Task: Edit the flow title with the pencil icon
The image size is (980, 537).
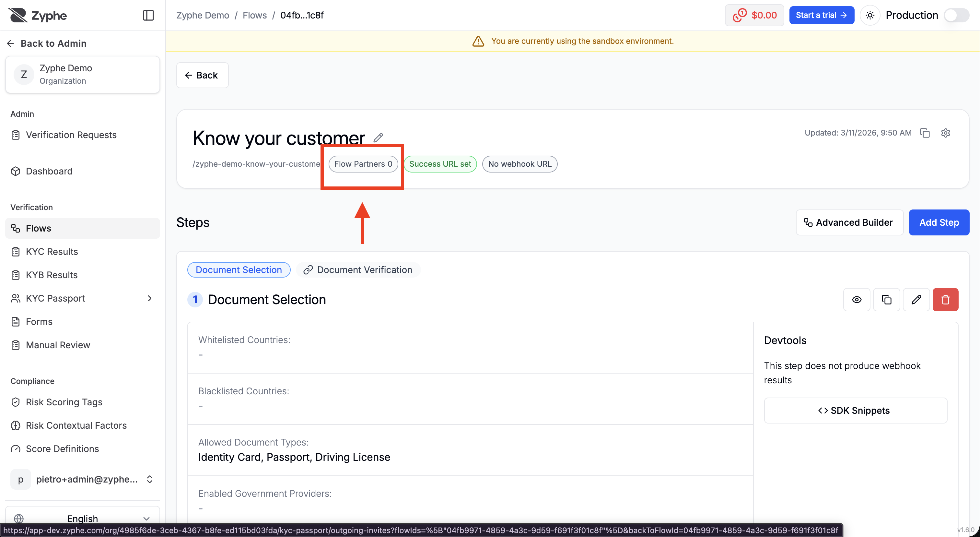Action: (378, 138)
